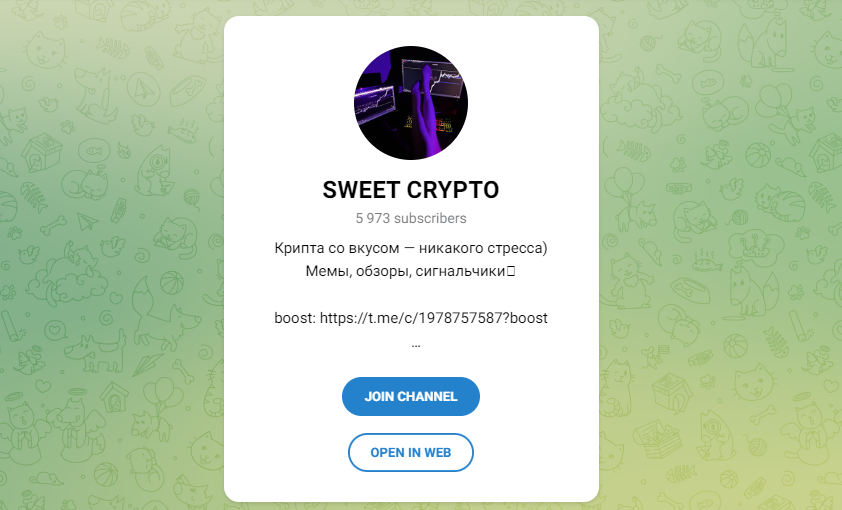
Task: Click the 5 973 subscribers count
Action: [x=411, y=218]
